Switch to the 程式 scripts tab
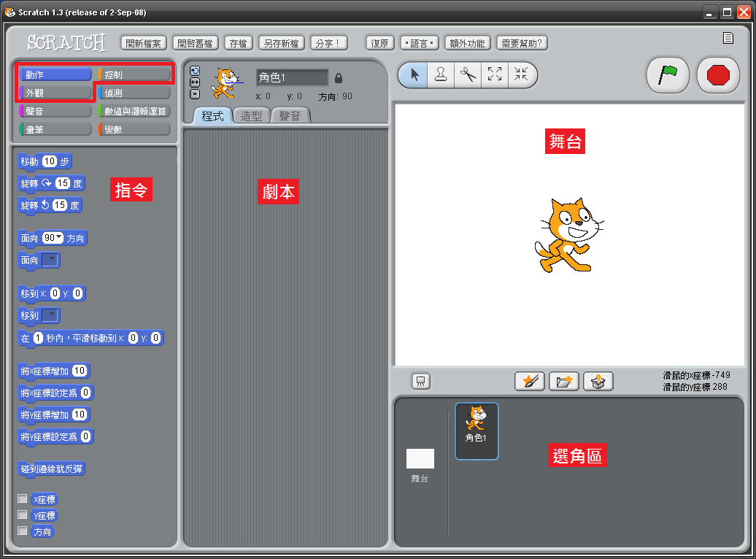This screenshot has height=559, width=756. coord(212,116)
